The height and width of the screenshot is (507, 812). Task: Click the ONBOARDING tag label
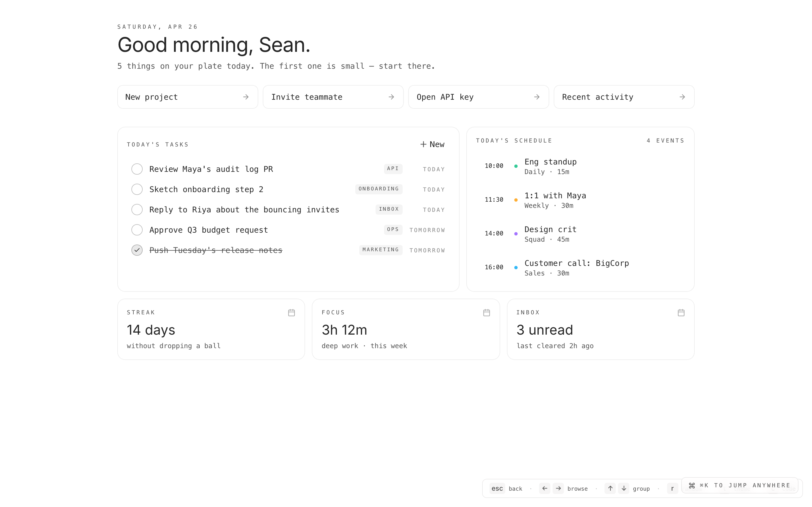coord(378,189)
